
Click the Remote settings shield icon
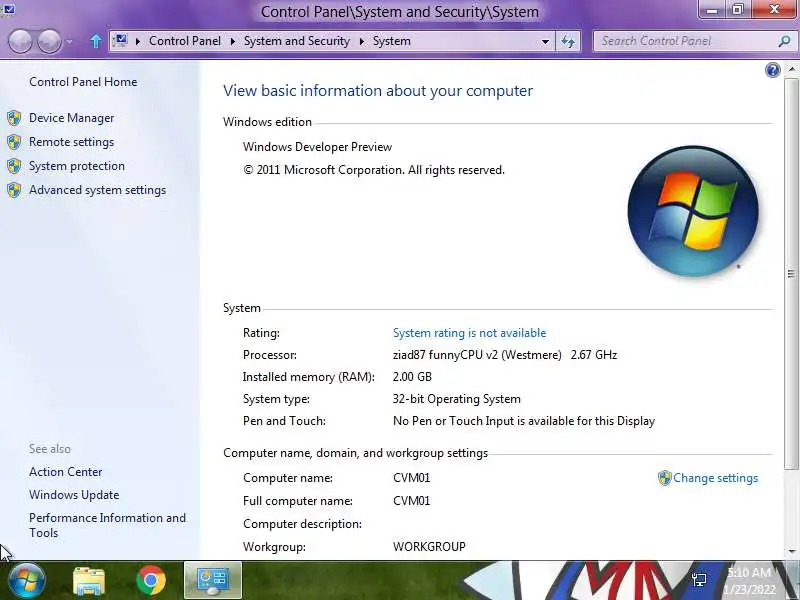(x=14, y=142)
